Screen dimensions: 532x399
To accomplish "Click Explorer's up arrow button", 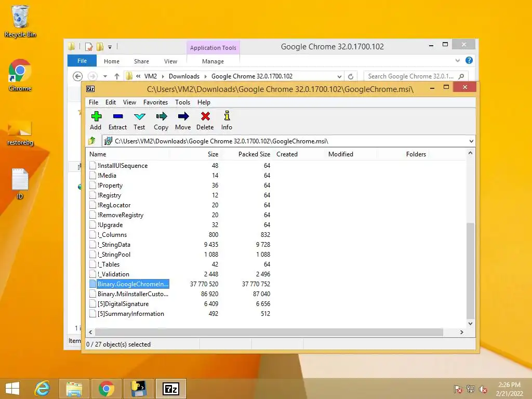I will (117, 76).
